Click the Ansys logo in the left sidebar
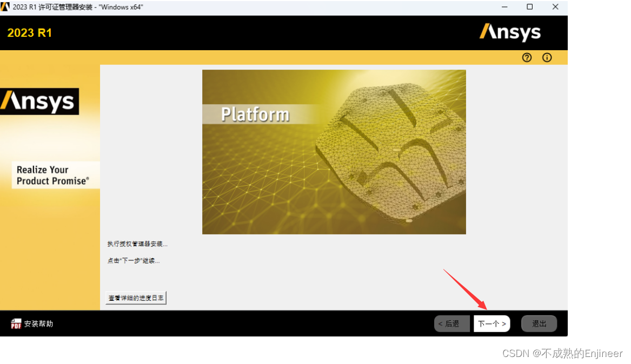 39,101
